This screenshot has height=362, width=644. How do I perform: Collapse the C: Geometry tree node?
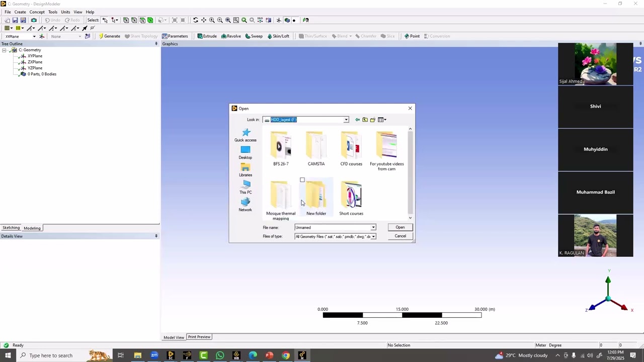click(4, 50)
